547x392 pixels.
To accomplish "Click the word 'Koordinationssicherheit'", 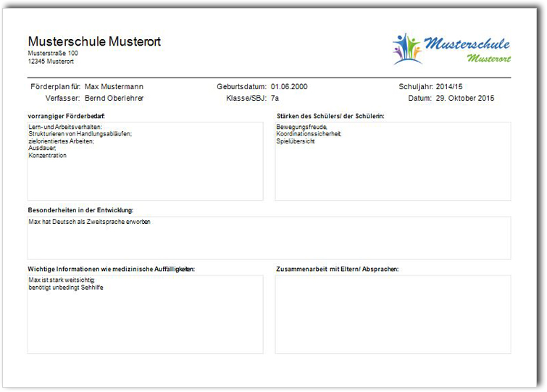I will (309, 134).
